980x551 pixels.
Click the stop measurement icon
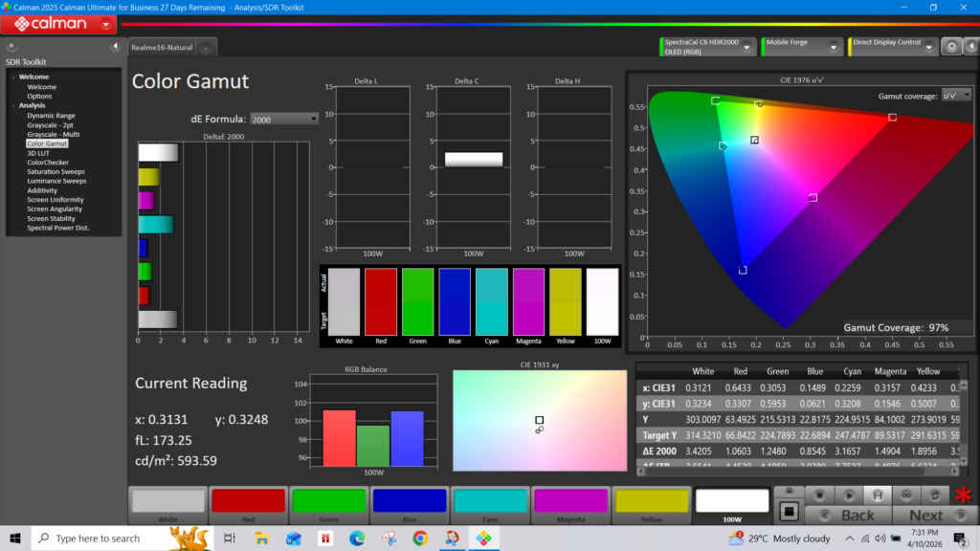[821, 495]
